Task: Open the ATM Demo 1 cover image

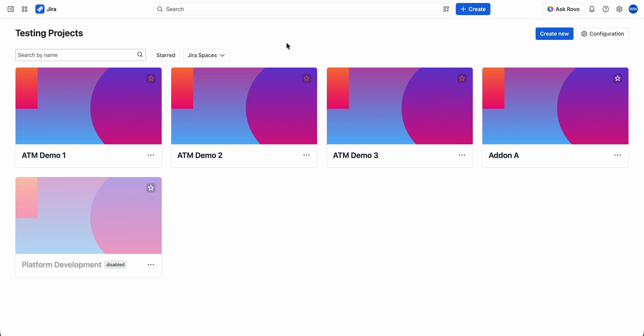Action: pyautogui.click(x=89, y=106)
